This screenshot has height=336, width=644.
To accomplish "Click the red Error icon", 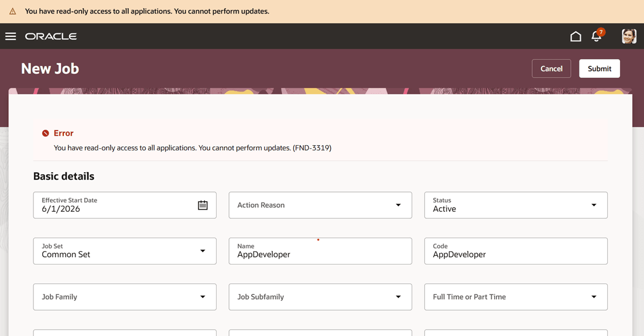I will tap(46, 133).
